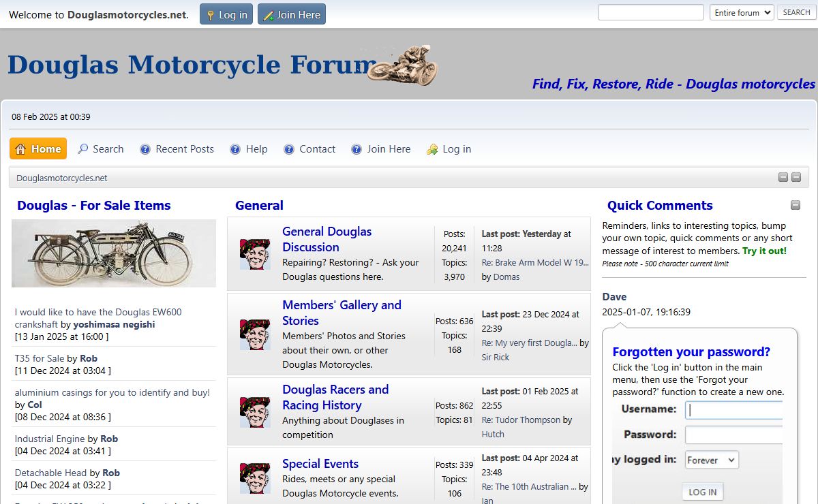Open last post Re: Brake Arm Model W
Screen dimensions: 818x504
pos(535,262)
